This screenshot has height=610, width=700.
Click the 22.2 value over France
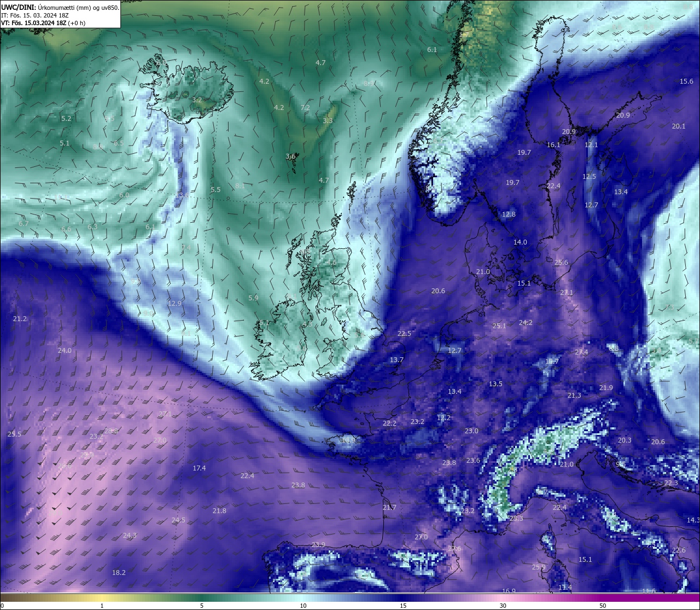389,423
